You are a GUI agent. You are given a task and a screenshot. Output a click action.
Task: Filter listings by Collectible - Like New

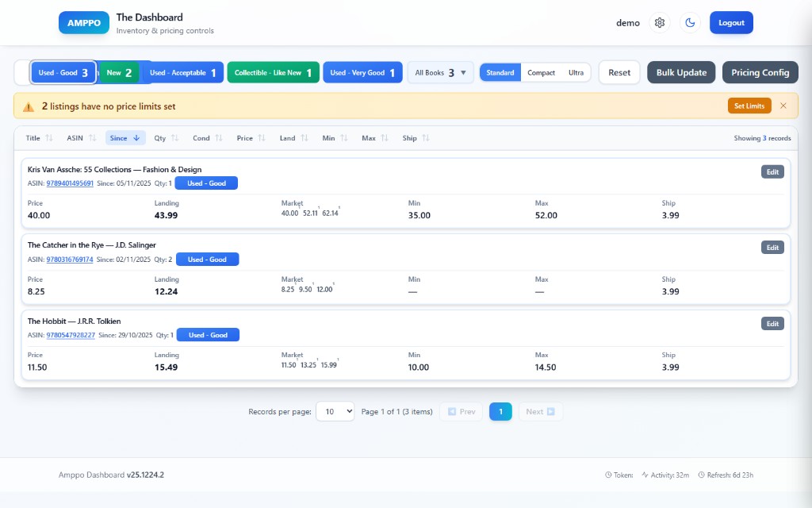273,72
